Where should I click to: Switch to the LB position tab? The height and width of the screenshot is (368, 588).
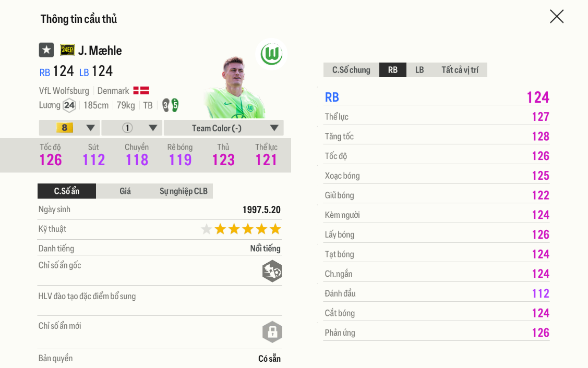[419, 70]
